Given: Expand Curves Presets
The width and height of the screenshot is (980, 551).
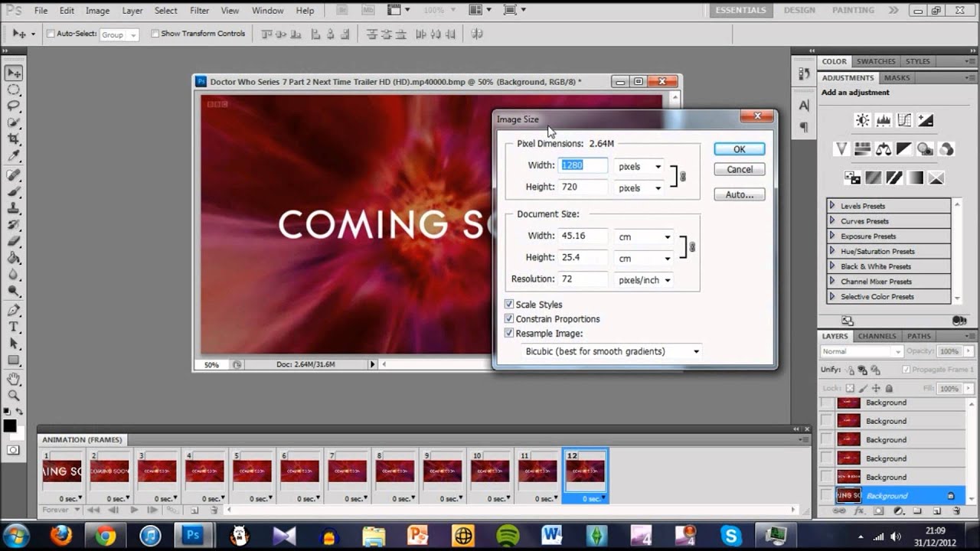Looking at the screenshot, I should pyautogui.click(x=832, y=221).
